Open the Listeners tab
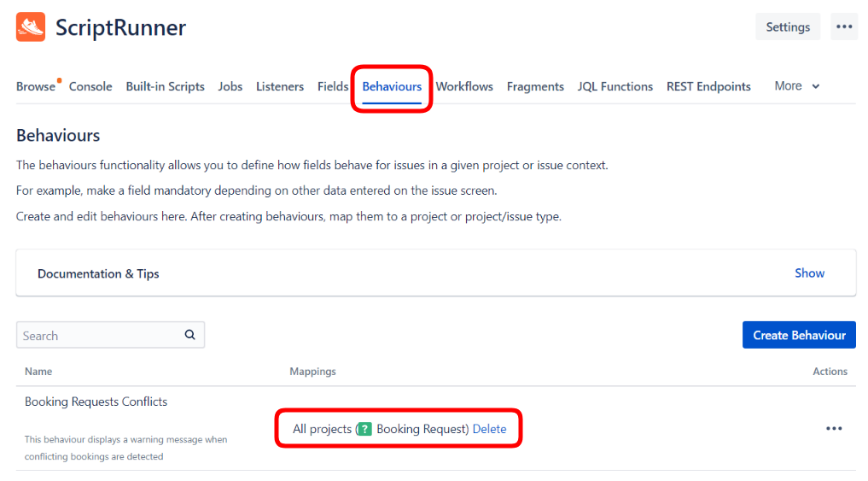 [x=280, y=86]
